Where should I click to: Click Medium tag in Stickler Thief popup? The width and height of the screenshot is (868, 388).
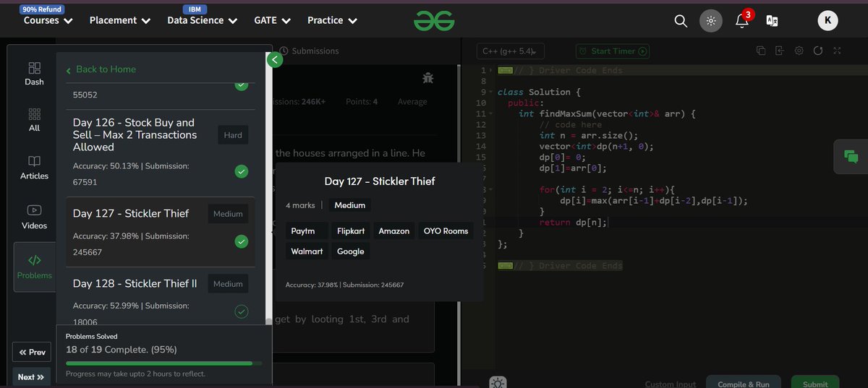coord(350,205)
